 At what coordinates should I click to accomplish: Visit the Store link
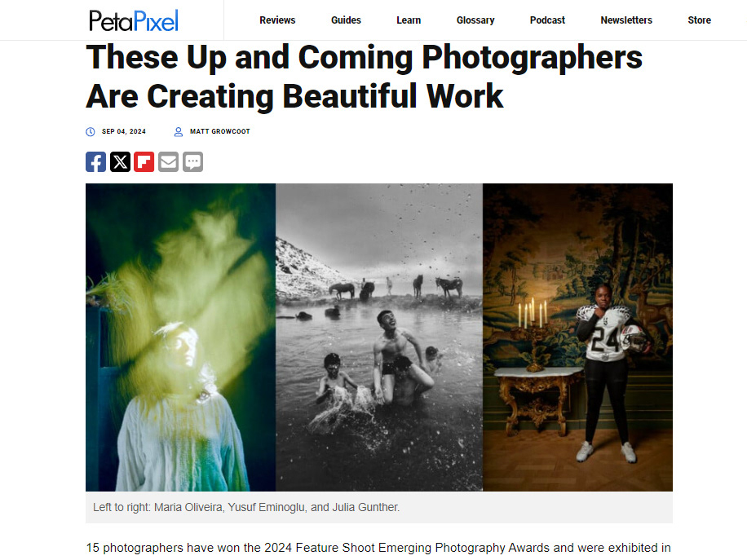(700, 20)
